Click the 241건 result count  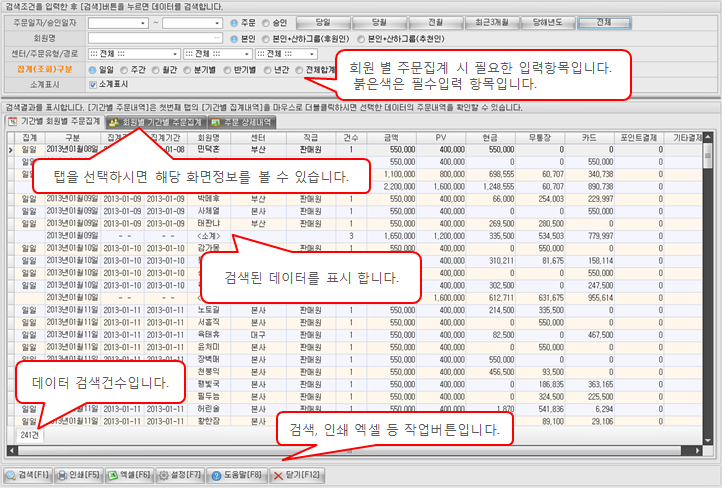pyautogui.click(x=29, y=435)
